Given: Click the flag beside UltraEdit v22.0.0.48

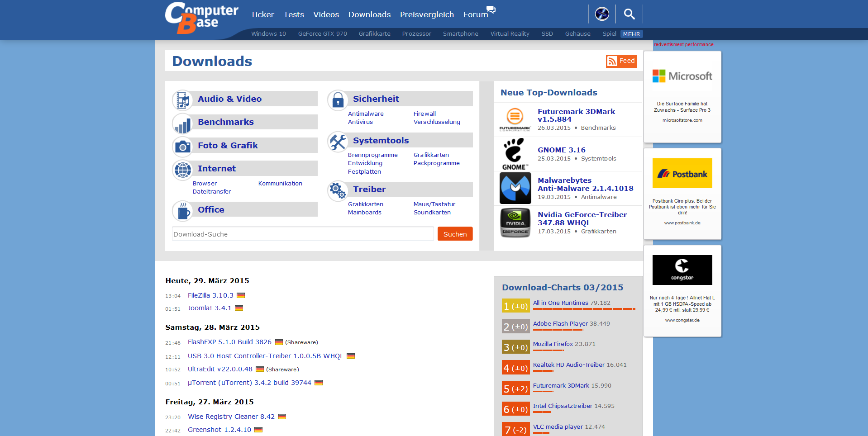Looking at the screenshot, I should (260, 369).
